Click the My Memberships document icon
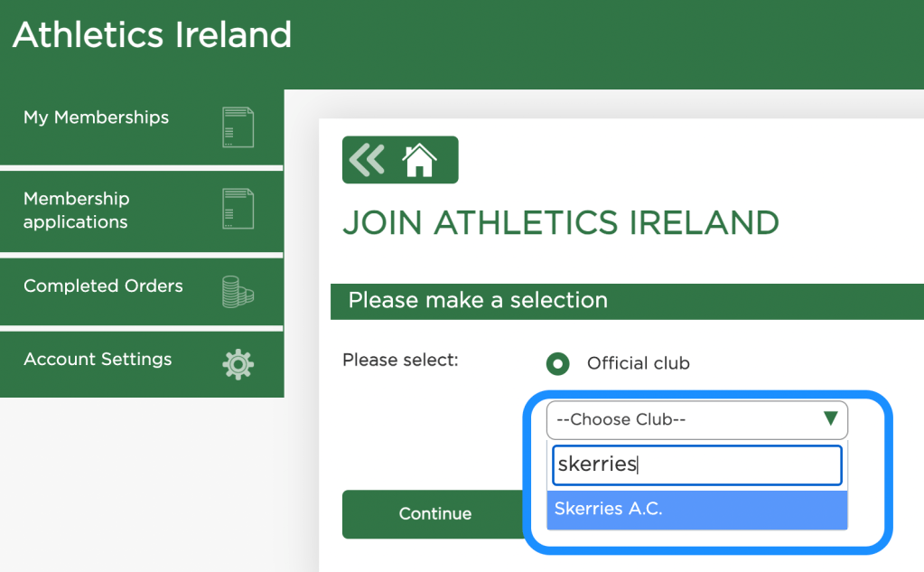This screenshot has width=924, height=572. coord(238,127)
